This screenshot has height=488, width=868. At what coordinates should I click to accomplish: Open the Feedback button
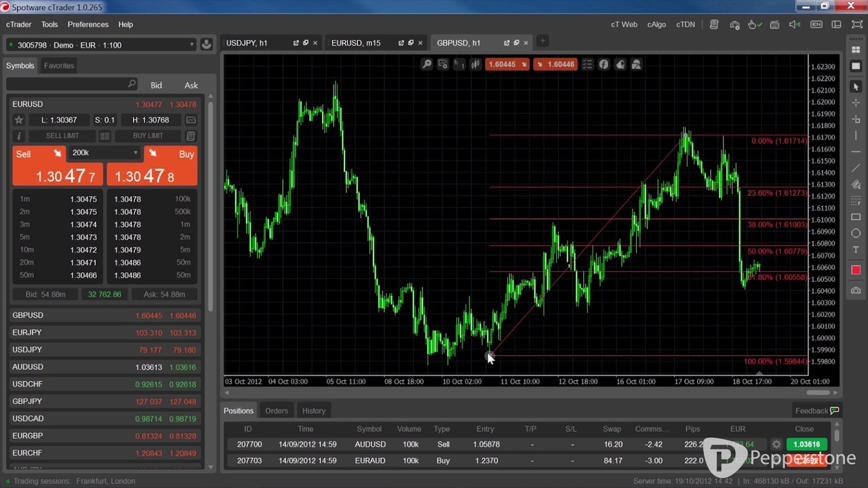point(816,411)
